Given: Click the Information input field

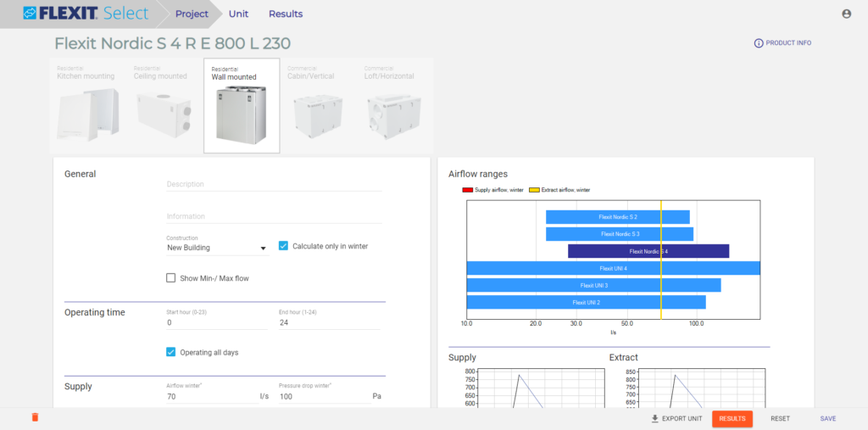Looking at the screenshot, I should (274, 216).
